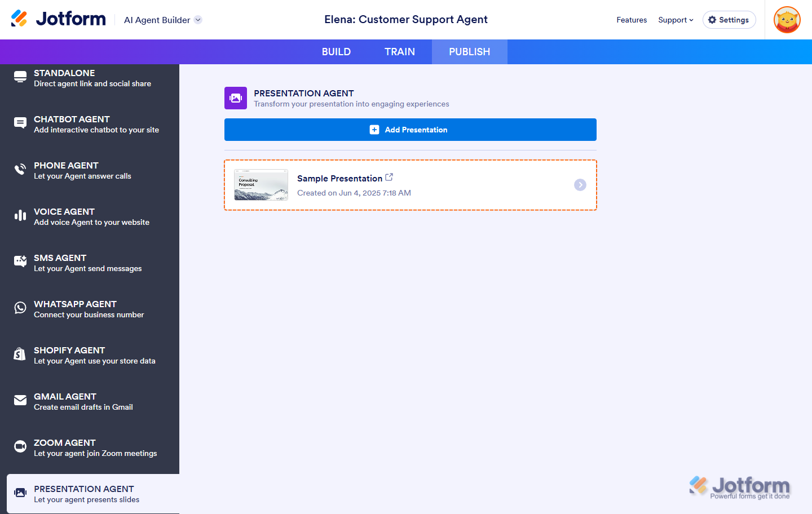Click the Add Presentation button
Screen dimensions: 812x514
pos(410,130)
